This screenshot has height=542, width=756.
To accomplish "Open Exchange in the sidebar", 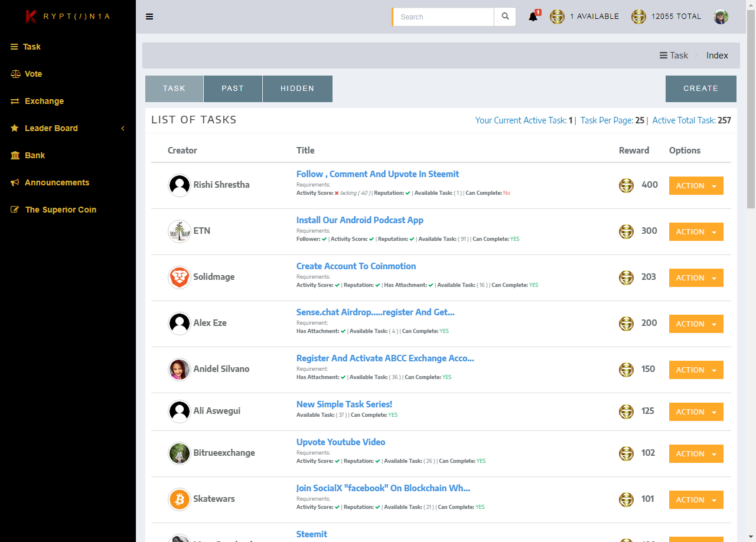I will click(x=44, y=101).
